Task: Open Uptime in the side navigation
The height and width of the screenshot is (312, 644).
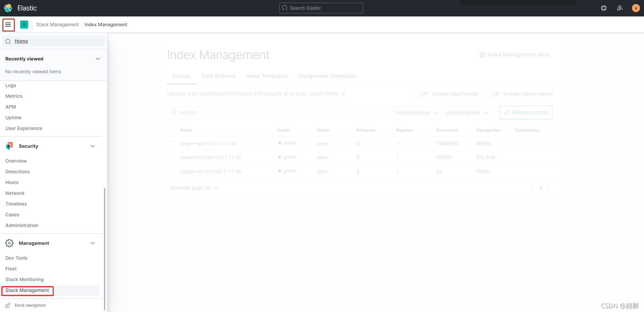Action: pyautogui.click(x=13, y=118)
